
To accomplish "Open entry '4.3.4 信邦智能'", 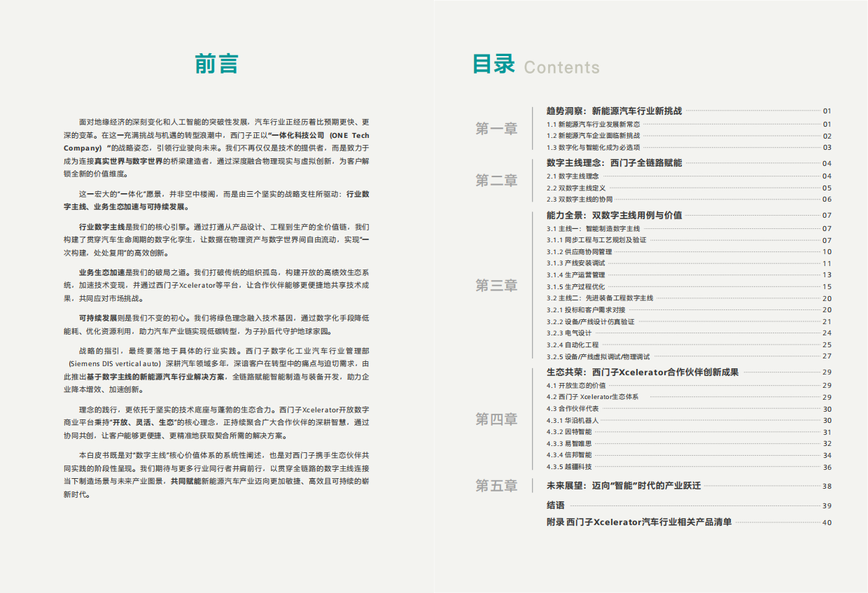I will pyautogui.click(x=569, y=455).
